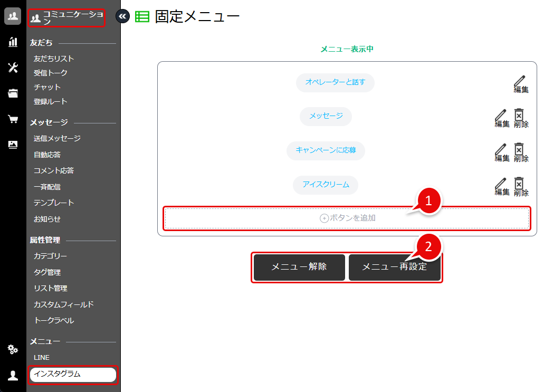The image size is (553, 392).
Task: Open settings via the gears icon
Action: 12,349
